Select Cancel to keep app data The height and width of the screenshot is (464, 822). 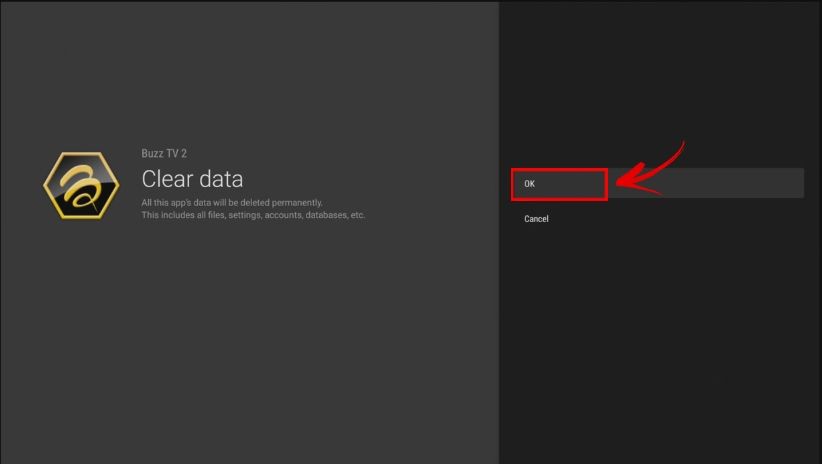(x=536, y=219)
